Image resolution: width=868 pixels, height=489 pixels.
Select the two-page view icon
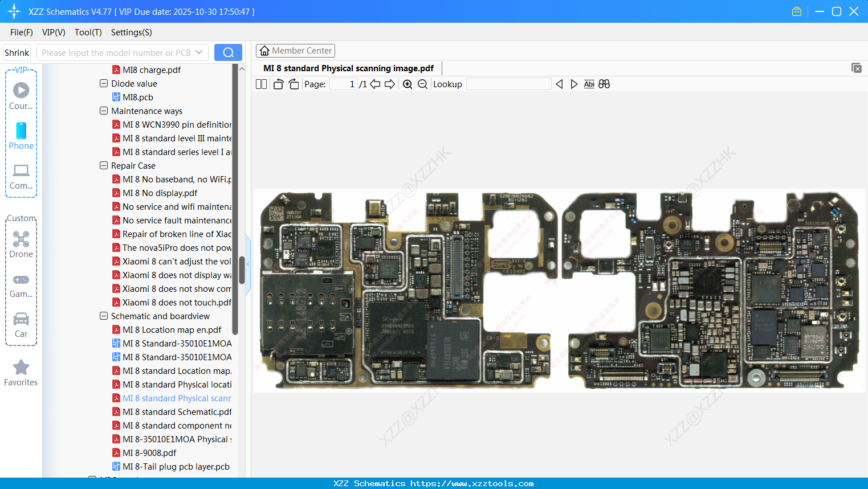click(261, 84)
